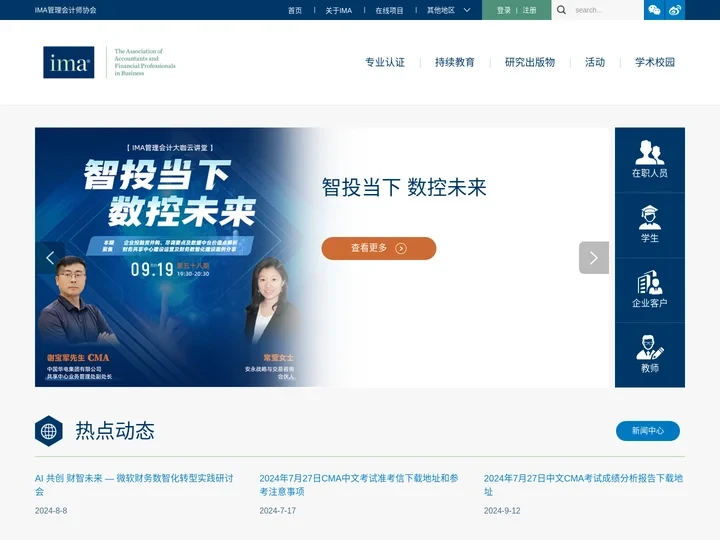Go to next banner slide

coord(594,258)
